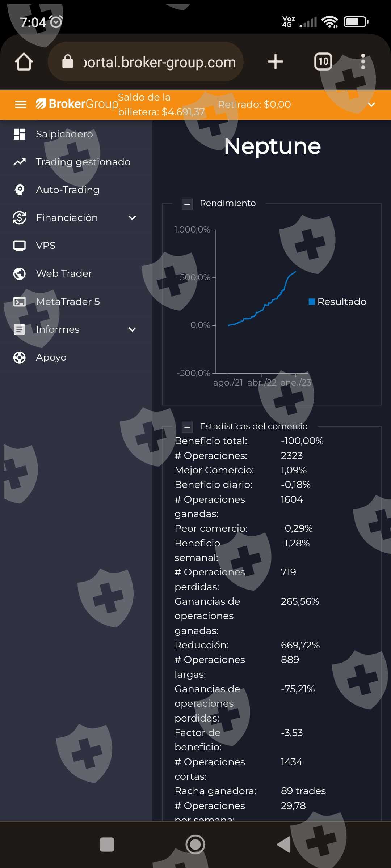Tap the Web Trader globe icon

20,273
